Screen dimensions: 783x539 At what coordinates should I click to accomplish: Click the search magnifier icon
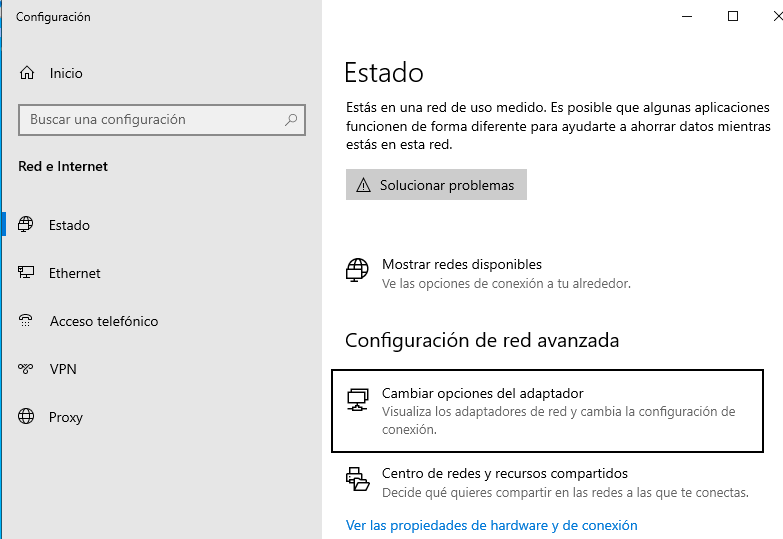coord(291,120)
